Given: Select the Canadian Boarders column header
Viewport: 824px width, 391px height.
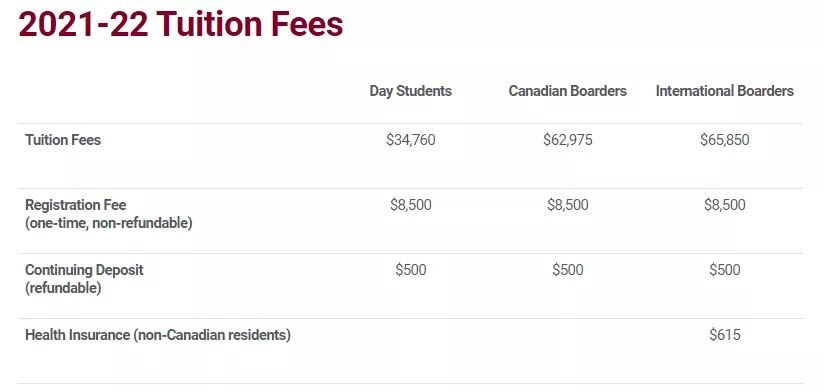Looking at the screenshot, I should [568, 91].
